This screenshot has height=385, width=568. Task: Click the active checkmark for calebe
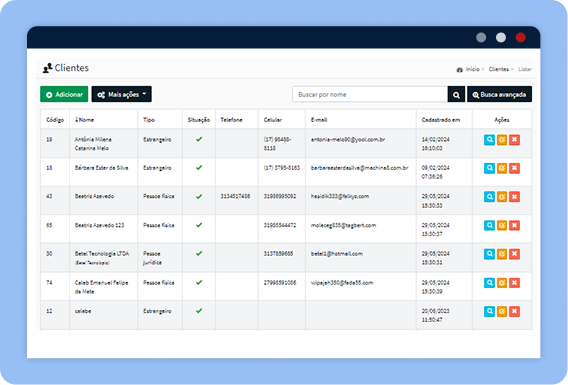point(199,311)
